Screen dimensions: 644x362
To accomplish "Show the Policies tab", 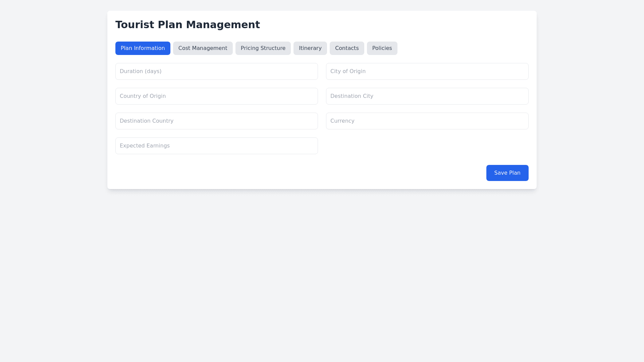I will click(382, 48).
